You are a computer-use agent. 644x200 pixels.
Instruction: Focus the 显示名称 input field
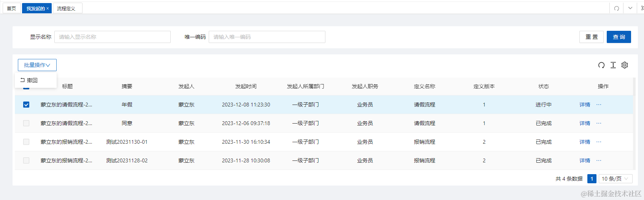click(x=113, y=37)
